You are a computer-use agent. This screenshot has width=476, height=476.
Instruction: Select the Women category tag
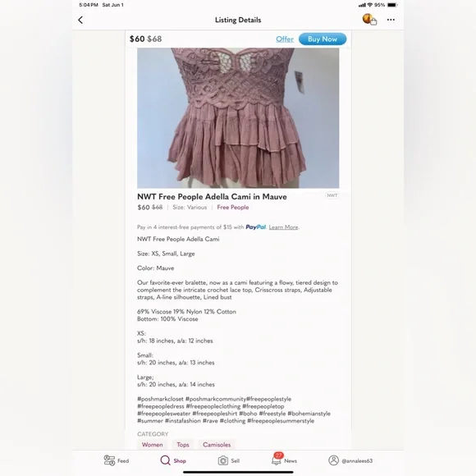click(153, 445)
